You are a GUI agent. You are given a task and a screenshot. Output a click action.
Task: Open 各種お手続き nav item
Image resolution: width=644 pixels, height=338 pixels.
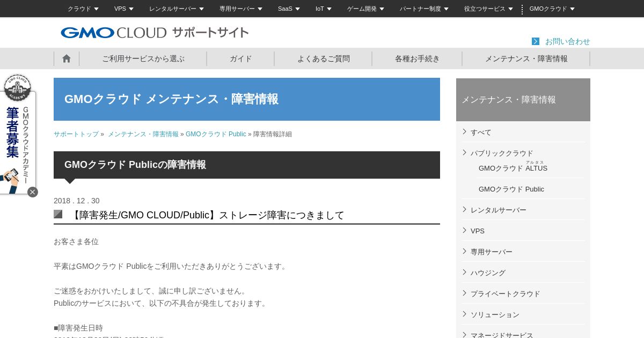point(418,58)
